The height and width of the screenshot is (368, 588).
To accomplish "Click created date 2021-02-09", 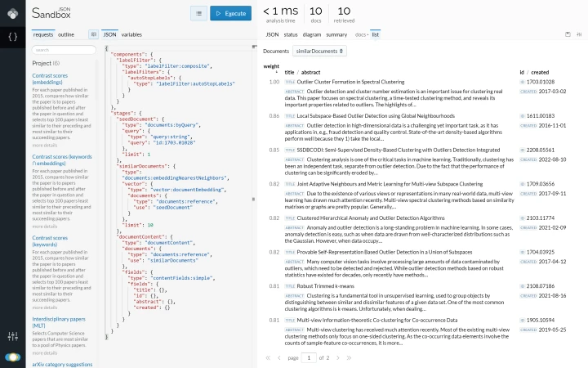I will click(x=552, y=227).
